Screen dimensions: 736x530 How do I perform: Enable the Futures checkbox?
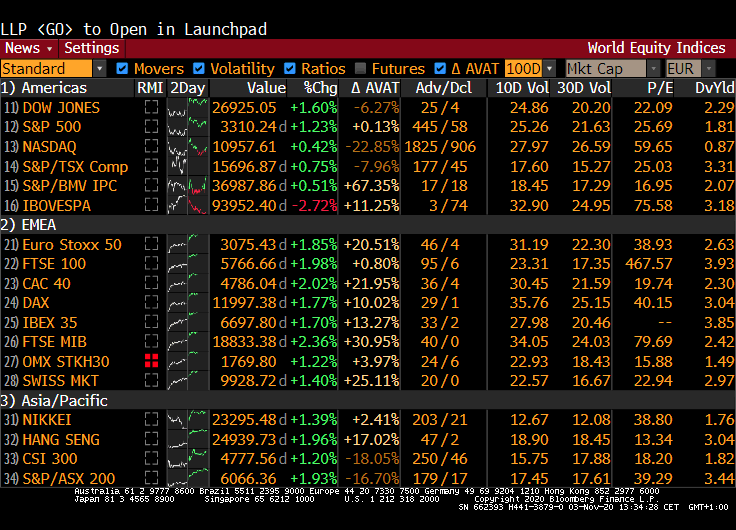(x=360, y=69)
